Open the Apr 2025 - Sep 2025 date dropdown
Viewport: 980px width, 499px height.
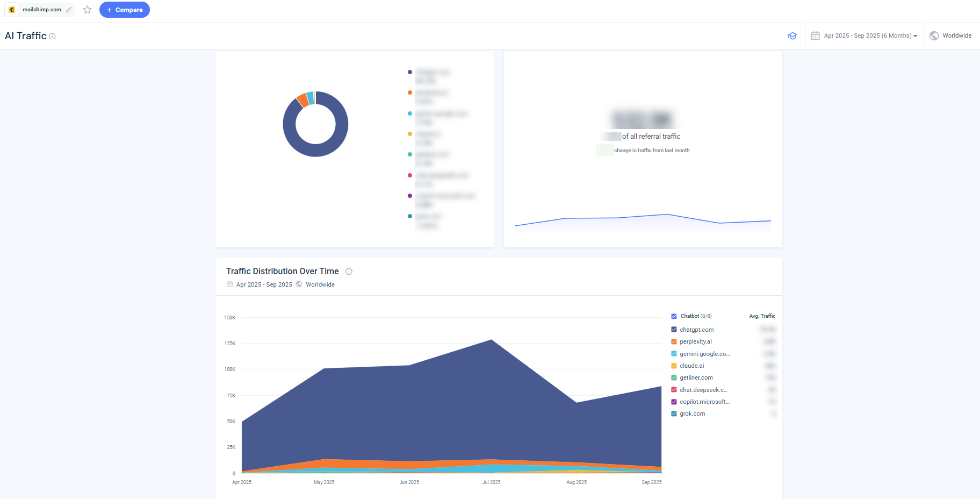[864, 35]
